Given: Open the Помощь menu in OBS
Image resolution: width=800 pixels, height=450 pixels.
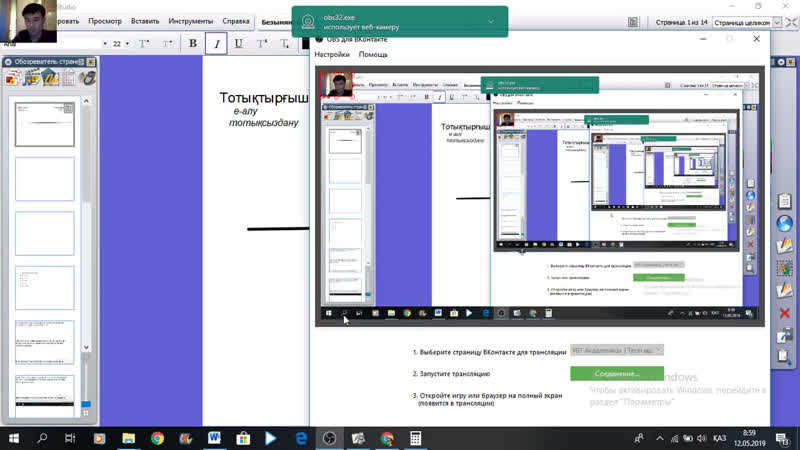Looking at the screenshot, I should point(373,54).
